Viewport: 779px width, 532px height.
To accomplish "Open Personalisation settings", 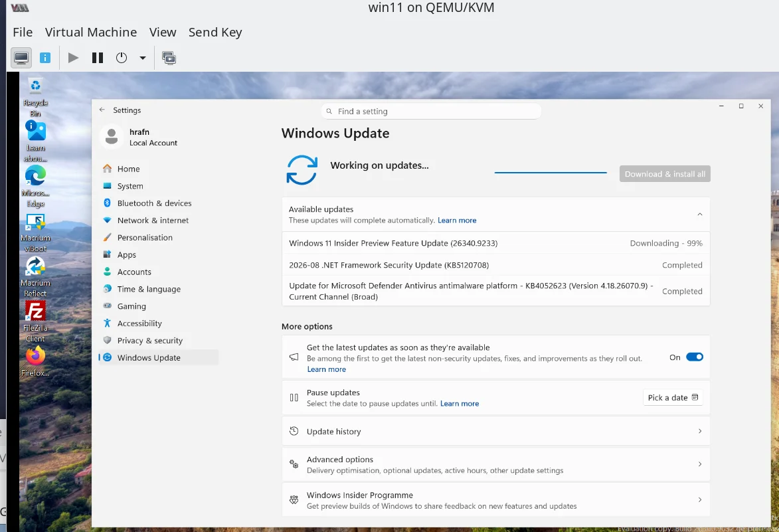I will coord(159,237).
